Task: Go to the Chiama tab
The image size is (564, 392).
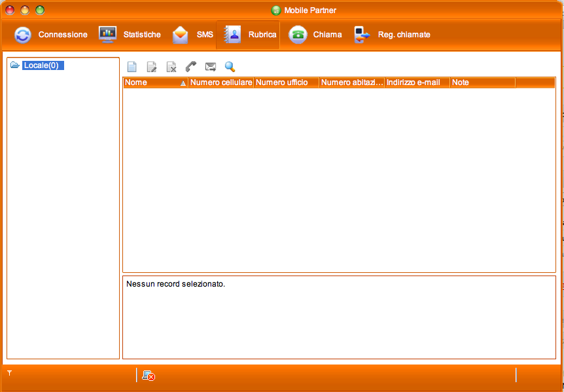Action: 316,35
